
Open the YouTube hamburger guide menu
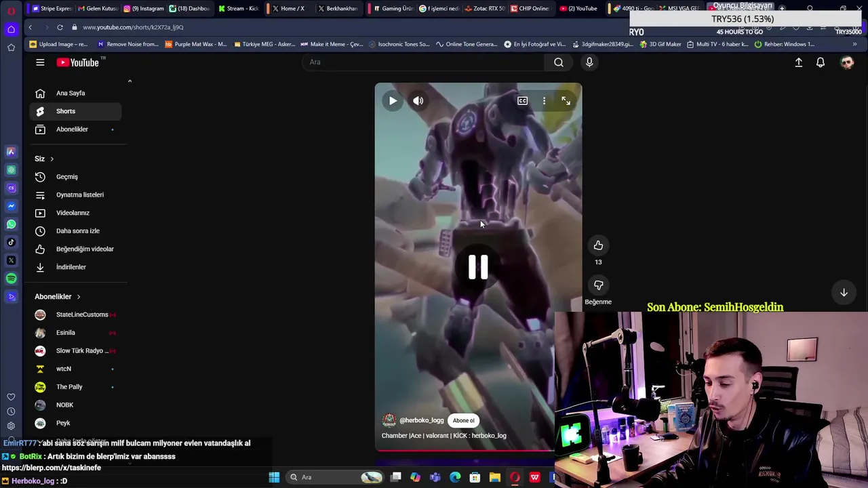click(40, 62)
